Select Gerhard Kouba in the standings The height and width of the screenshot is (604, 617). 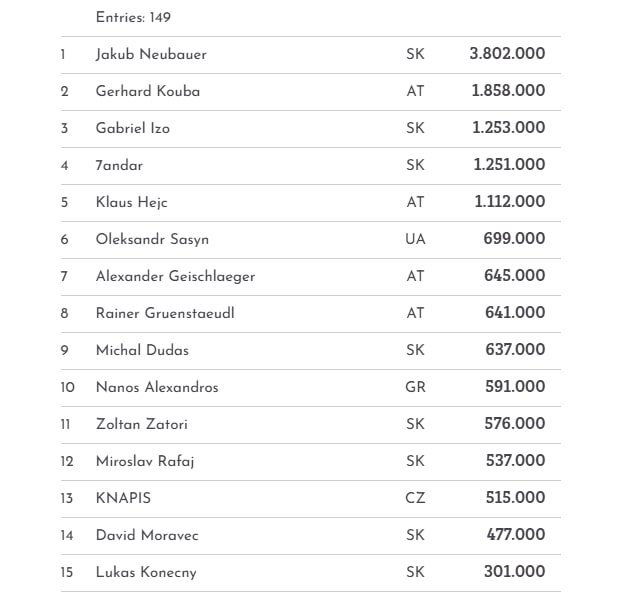pyautogui.click(x=148, y=91)
